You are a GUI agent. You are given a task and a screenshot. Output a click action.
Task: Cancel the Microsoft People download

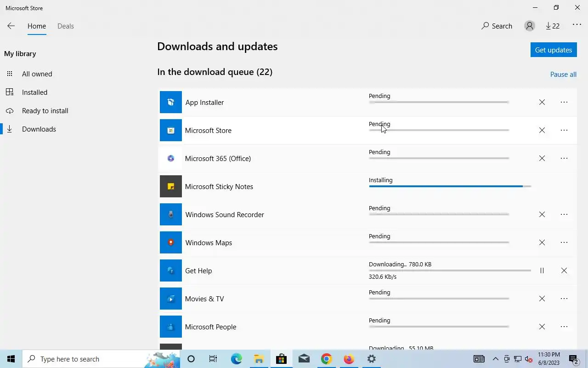click(x=542, y=327)
